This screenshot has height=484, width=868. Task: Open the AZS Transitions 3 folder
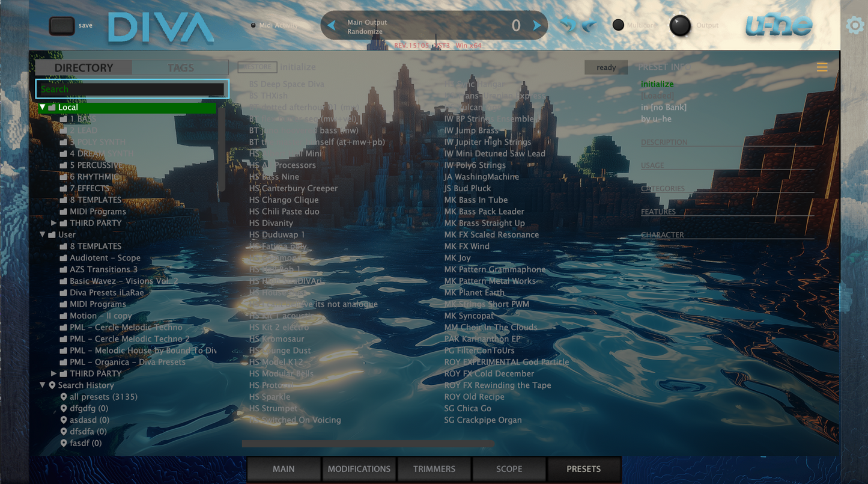pos(99,269)
